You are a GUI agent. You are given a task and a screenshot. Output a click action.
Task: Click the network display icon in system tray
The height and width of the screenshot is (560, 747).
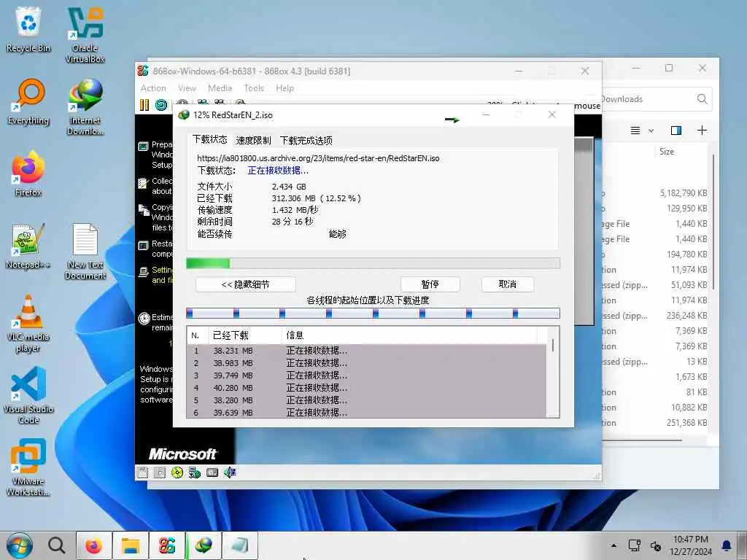tap(634, 545)
